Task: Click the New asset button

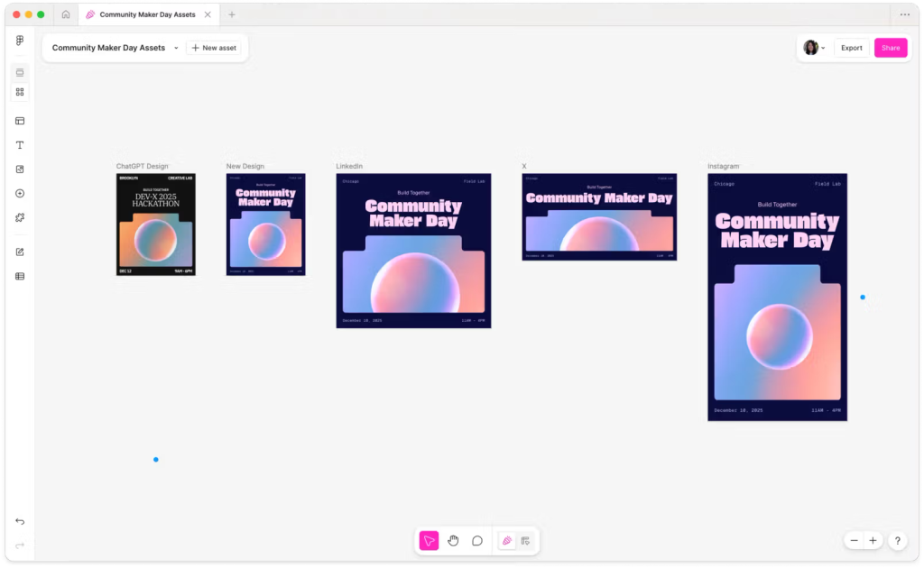Action: pyautogui.click(x=214, y=48)
